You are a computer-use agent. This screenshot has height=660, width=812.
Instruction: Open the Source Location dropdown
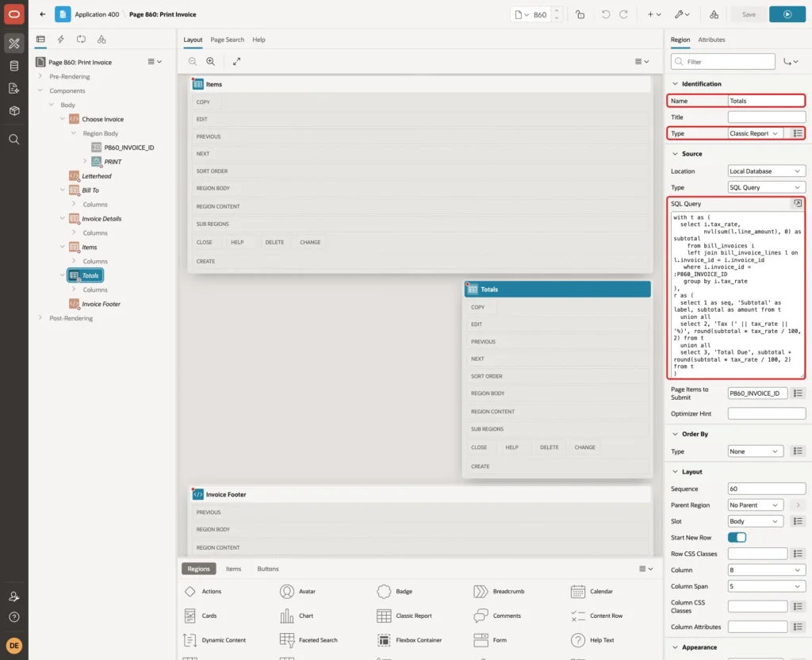[767, 171]
